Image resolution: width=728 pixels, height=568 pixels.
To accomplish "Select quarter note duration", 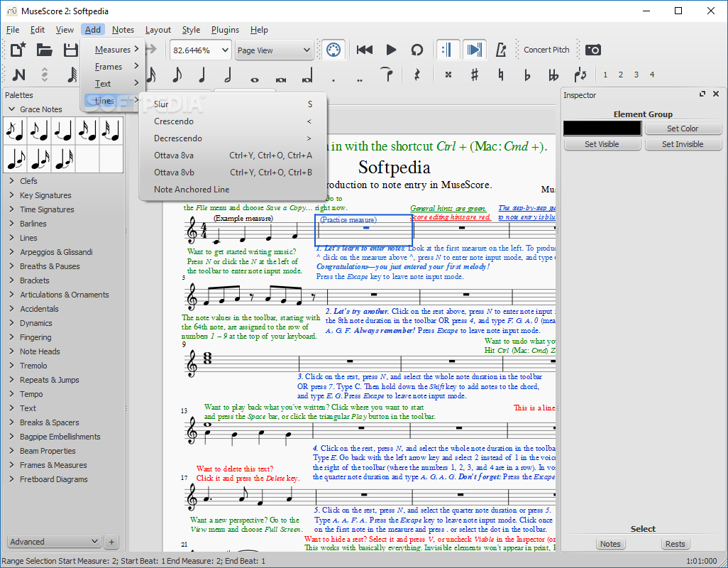I will [202, 75].
